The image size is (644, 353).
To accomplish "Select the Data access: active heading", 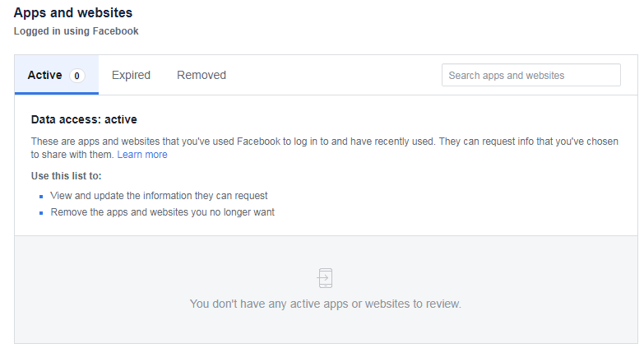I will (84, 119).
